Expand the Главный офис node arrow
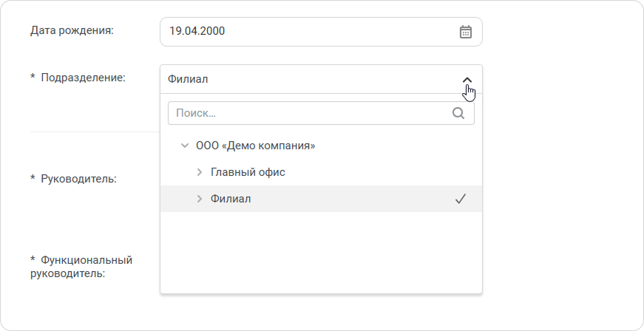The height and width of the screenshot is (331, 644). pos(200,172)
